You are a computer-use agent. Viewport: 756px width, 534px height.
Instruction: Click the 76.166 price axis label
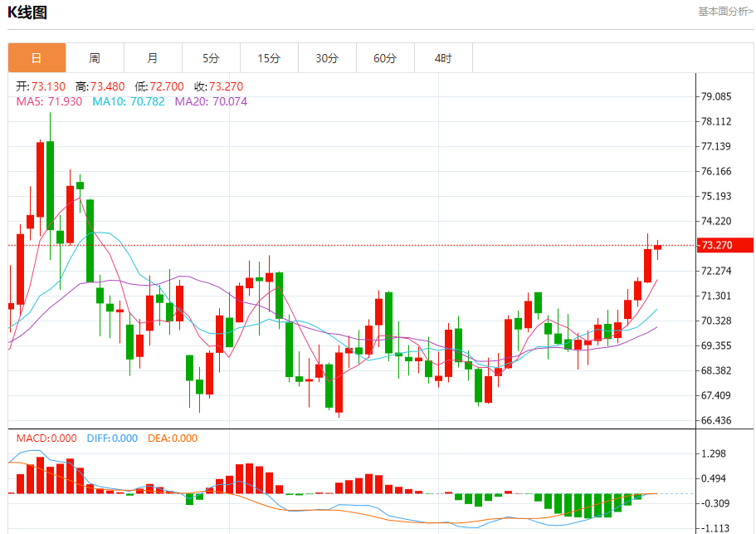(716, 171)
